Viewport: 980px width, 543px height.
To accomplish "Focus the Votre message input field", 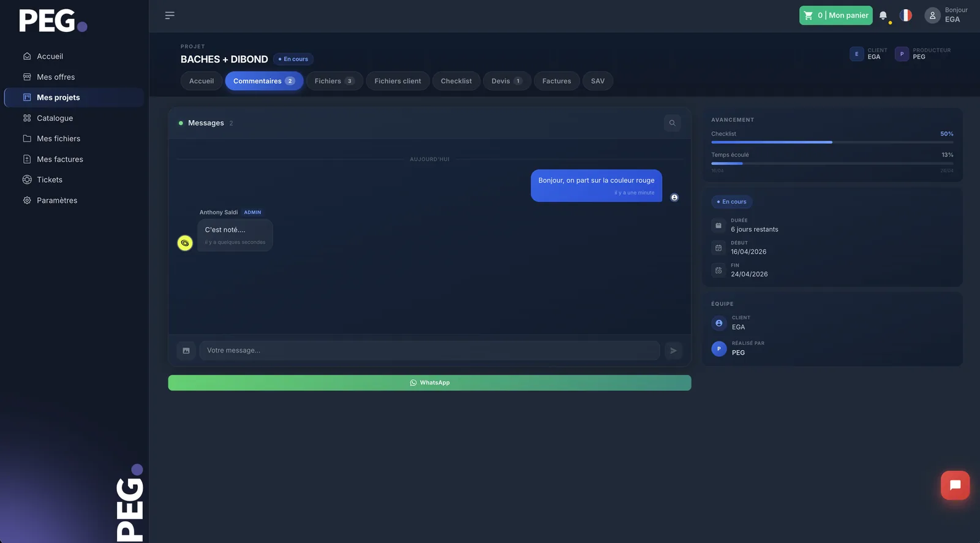I will click(429, 351).
